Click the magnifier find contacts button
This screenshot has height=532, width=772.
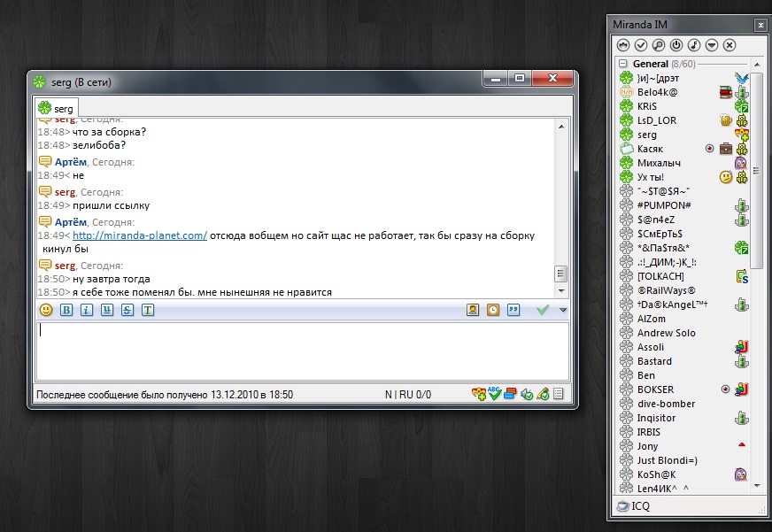[x=659, y=45]
